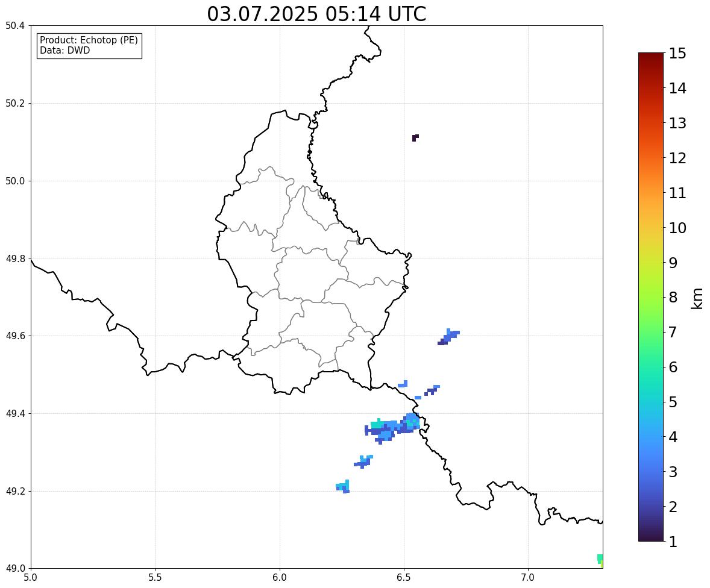Click the "Data: DWD" label
This screenshot has height=588, width=710.
64,50
